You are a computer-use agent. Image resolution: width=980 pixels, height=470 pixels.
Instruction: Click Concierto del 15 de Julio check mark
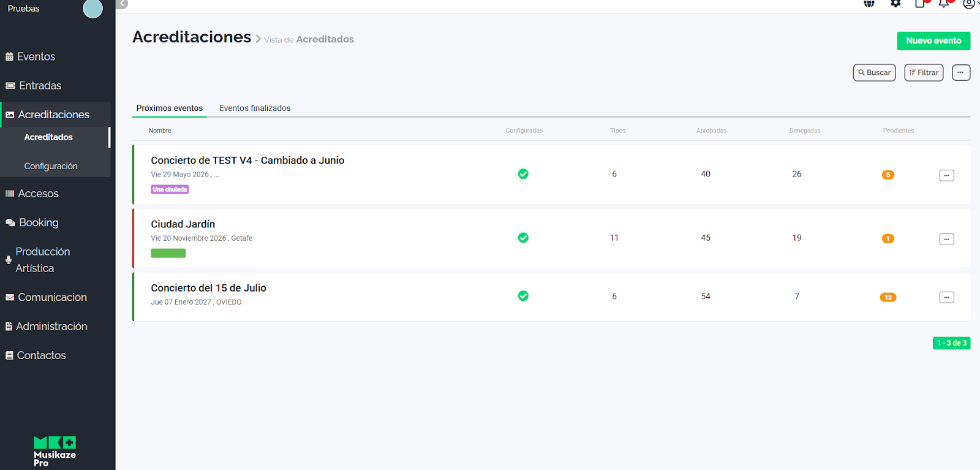[523, 296]
